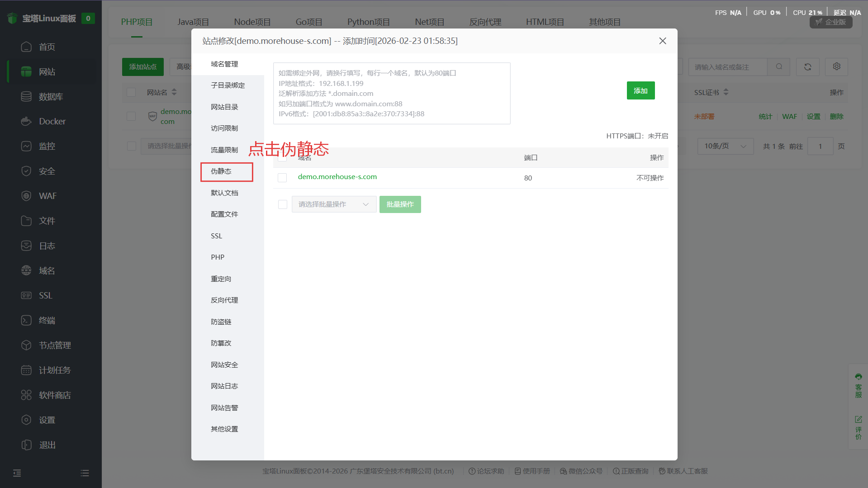868x488 pixels.
Task: Tick the checkbox beside batch operation dropdown
Action: 283,204
